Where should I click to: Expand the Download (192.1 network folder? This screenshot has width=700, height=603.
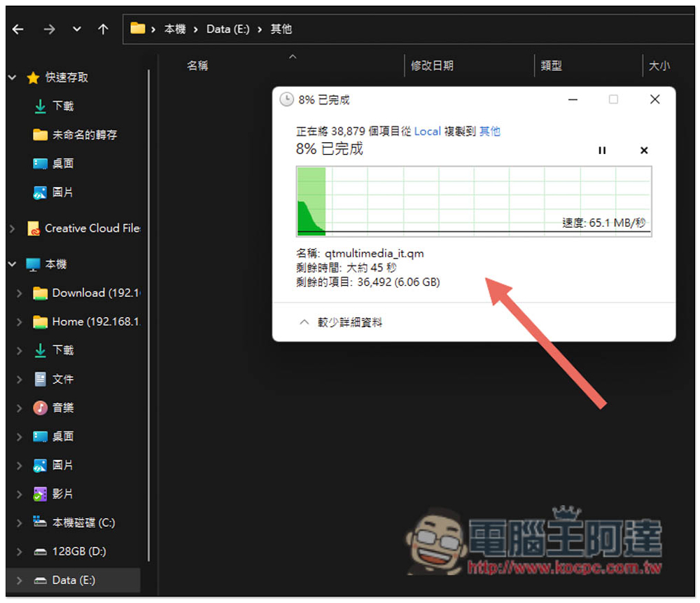click(19, 293)
